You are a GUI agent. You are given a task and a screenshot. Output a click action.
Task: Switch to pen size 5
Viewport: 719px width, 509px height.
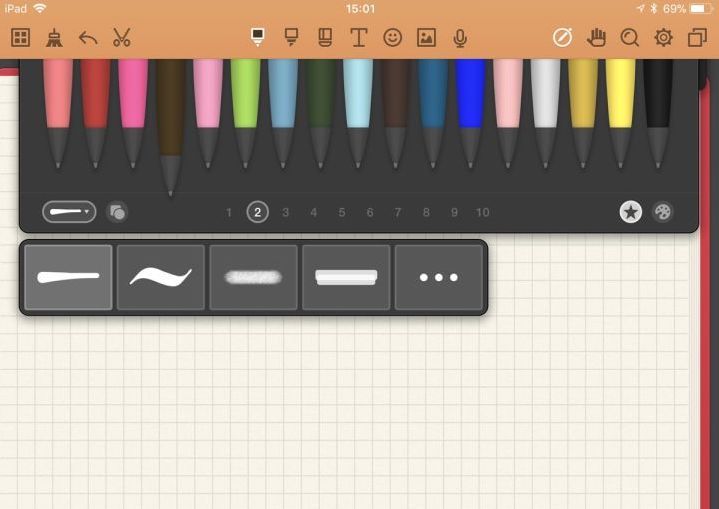pos(342,212)
